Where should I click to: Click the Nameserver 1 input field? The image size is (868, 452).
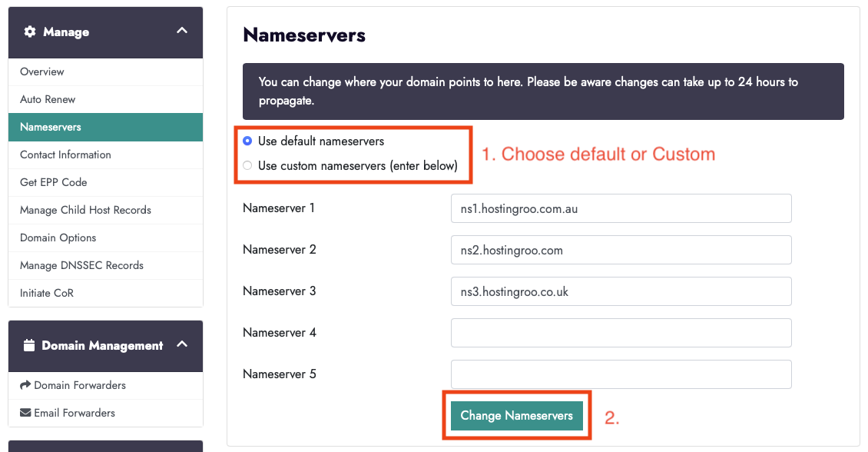[621, 208]
